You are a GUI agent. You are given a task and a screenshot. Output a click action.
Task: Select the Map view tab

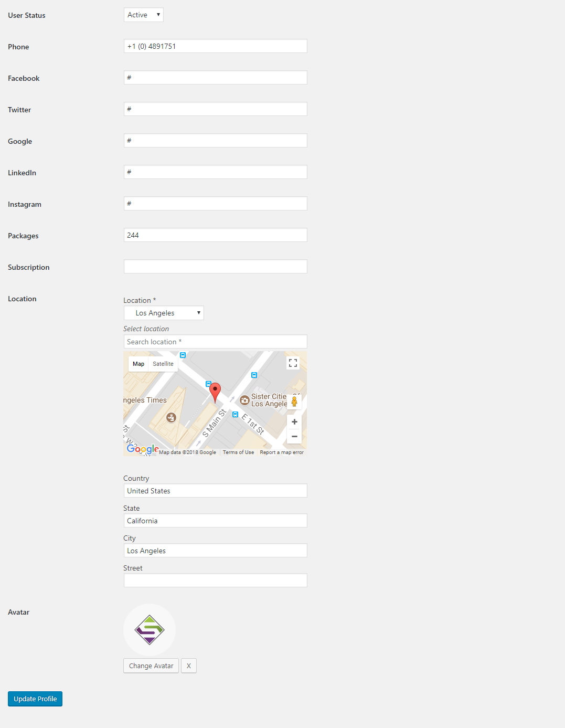138,364
